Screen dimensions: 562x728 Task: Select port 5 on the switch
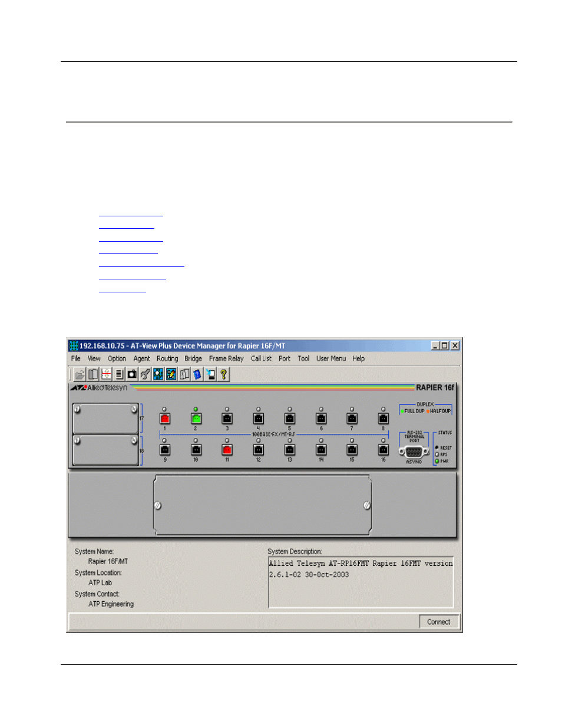coord(290,419)
